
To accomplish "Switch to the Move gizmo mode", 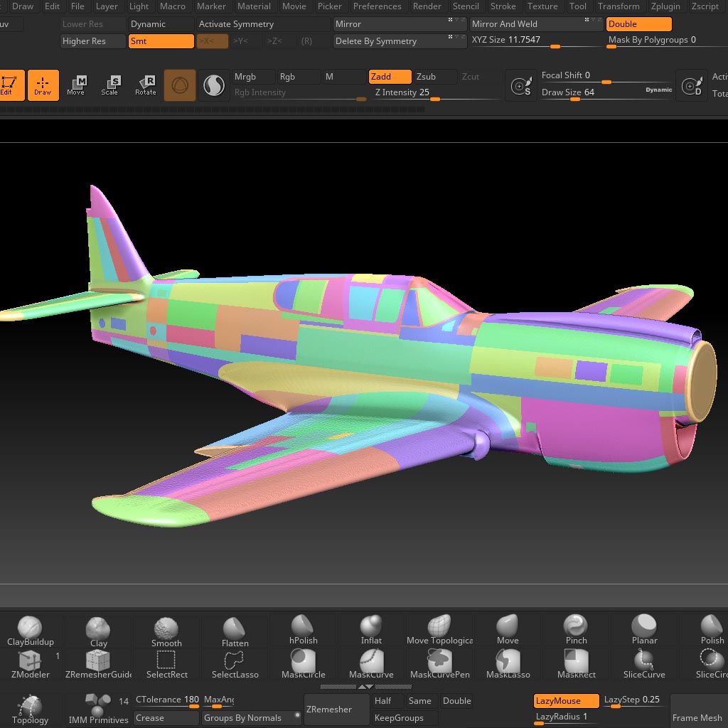I will coord(76,85).
